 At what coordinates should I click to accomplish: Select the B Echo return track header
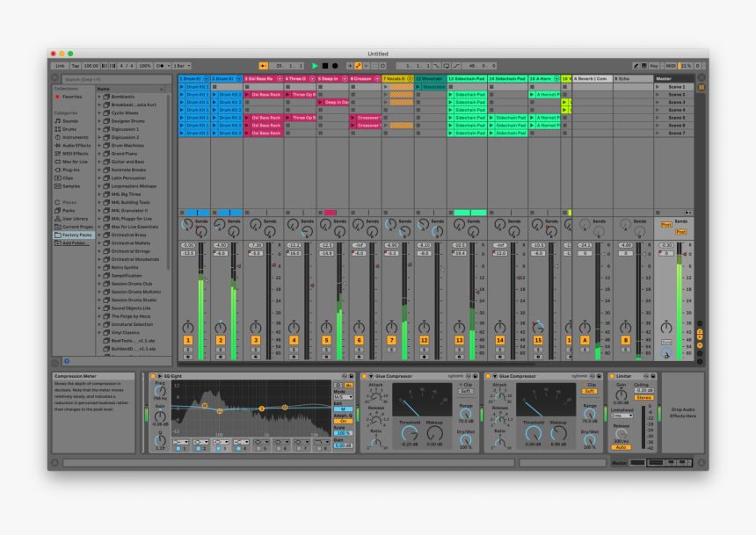point(633,78)
